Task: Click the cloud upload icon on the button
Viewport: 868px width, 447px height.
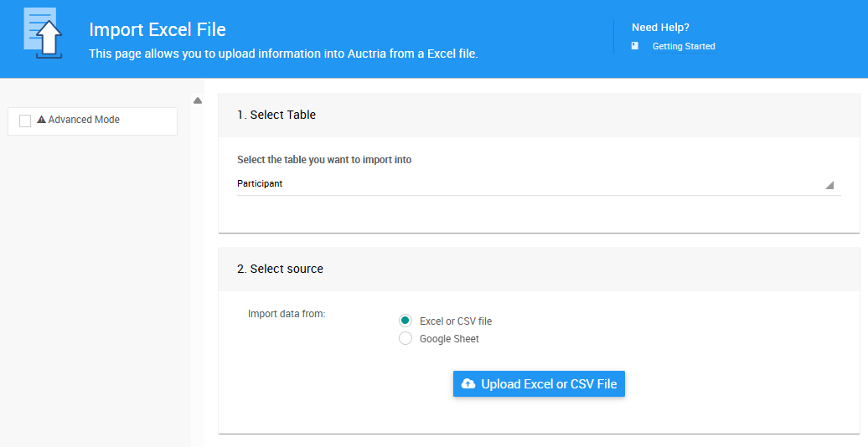Action: [x=468, y=384]
